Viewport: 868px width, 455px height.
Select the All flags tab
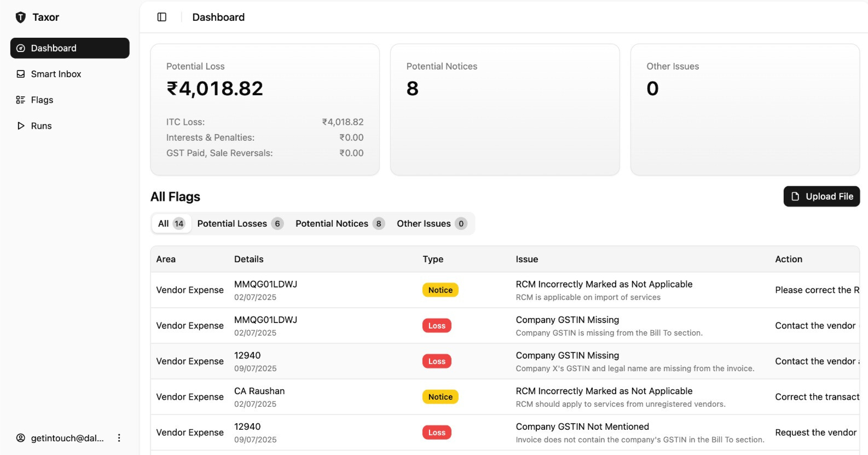[171, 223]
